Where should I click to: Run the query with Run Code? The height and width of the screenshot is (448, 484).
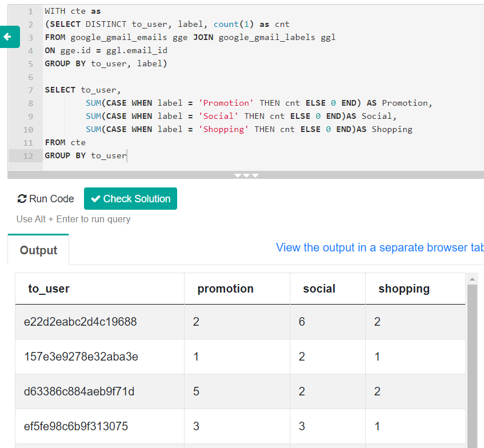(x=46, y=198)
